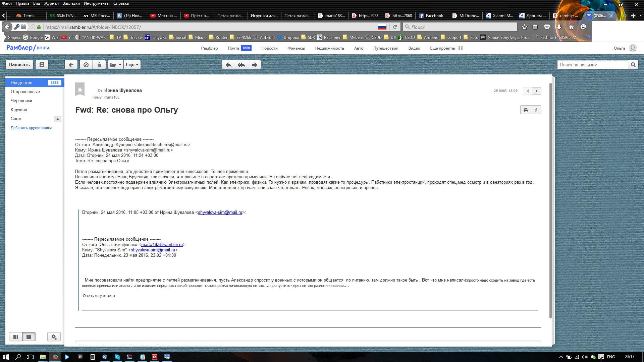The height and width of the screenshot is (362, 644).
Task: Forward the message arrow icon
Action: (x=255, y=65)
